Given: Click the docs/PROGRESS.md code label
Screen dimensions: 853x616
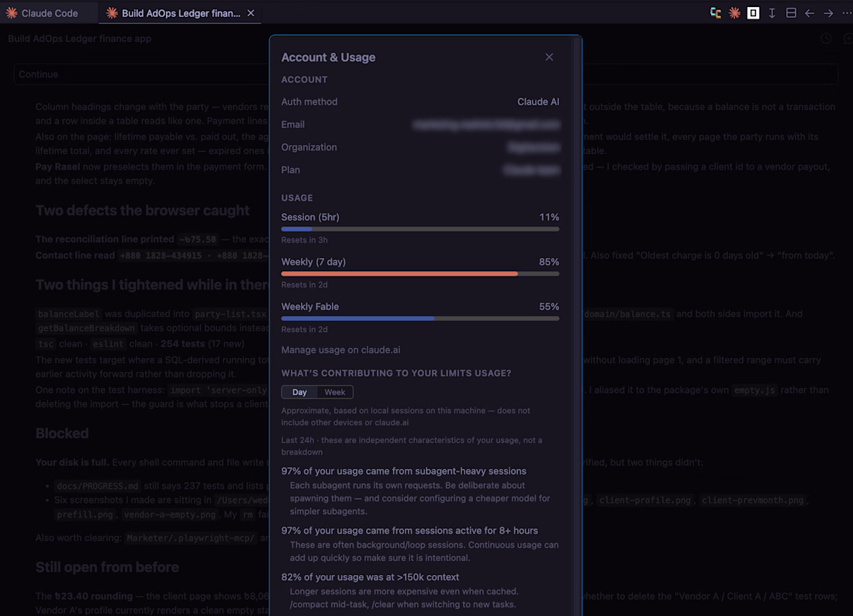Looking at the screenshot, I should coord(98,486).
